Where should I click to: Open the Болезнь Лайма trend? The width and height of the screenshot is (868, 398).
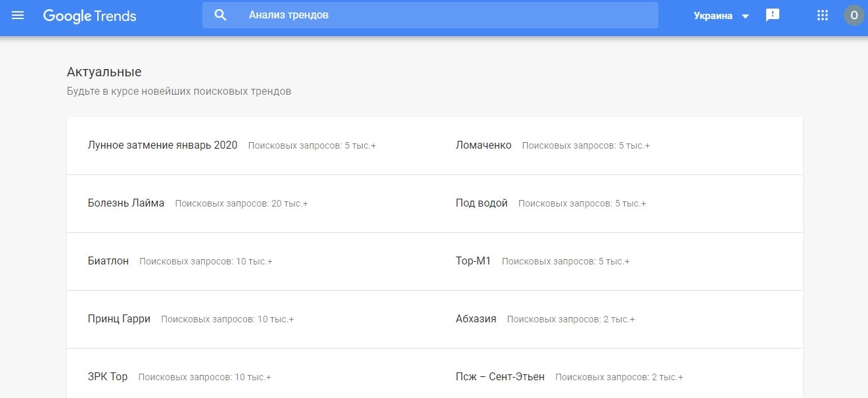[126, 203]
